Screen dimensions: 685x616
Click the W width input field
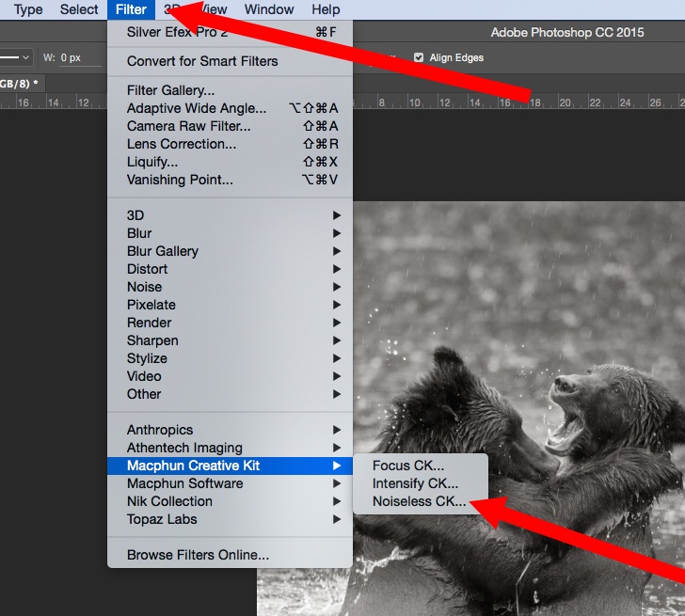(80, 57)
